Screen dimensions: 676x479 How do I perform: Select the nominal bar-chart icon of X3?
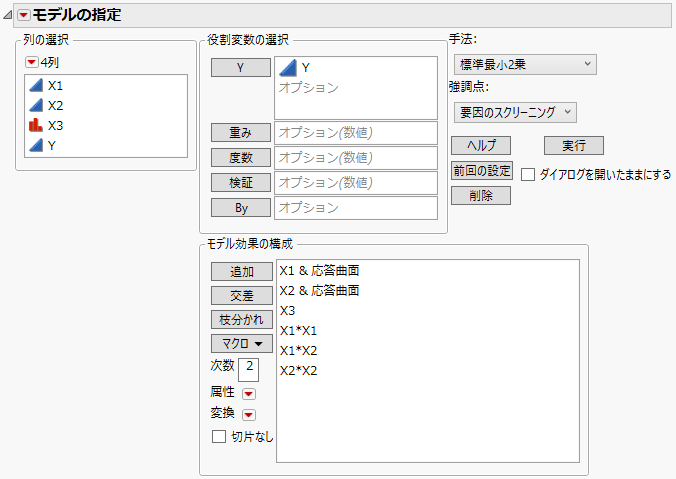pyautogui.click(x=36, y=125)
